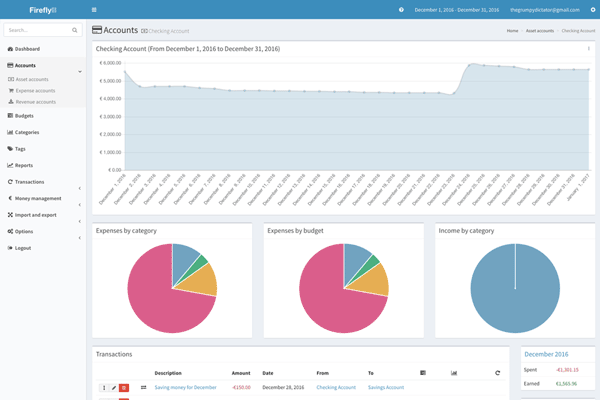Toggle the sidebar with the hamburger icon
Viewport: 600px width, 400px height.
point(94,10)
